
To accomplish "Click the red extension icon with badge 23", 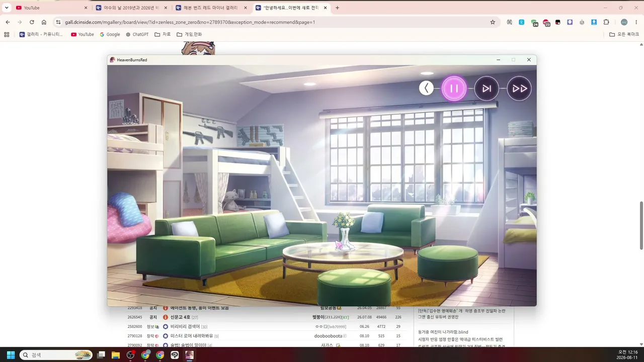I will tap(546, 23).
